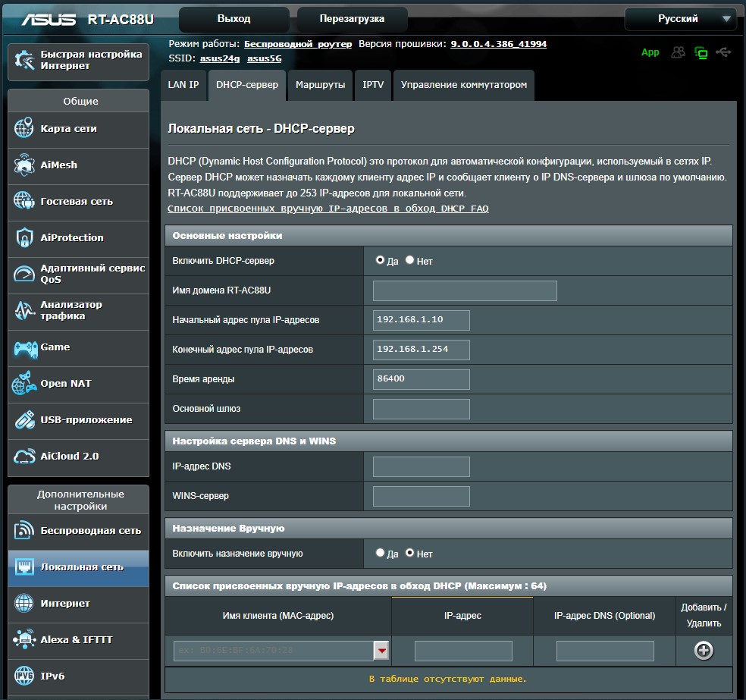Click the Перезагрузка (reboot) button

click(352, 19)
